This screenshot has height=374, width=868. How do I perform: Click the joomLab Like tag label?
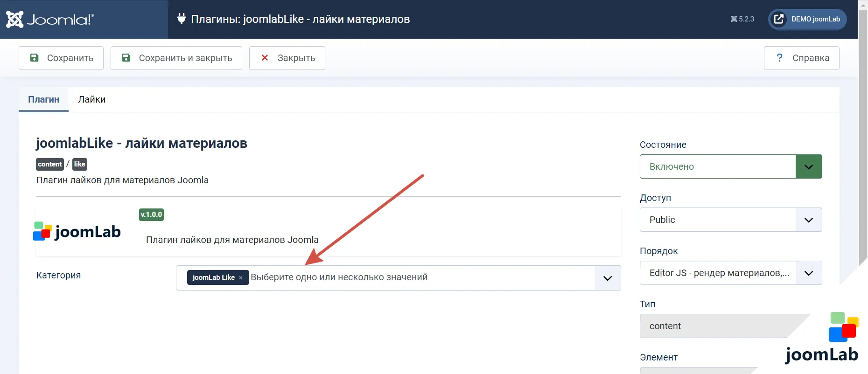[x=214, y=277]
